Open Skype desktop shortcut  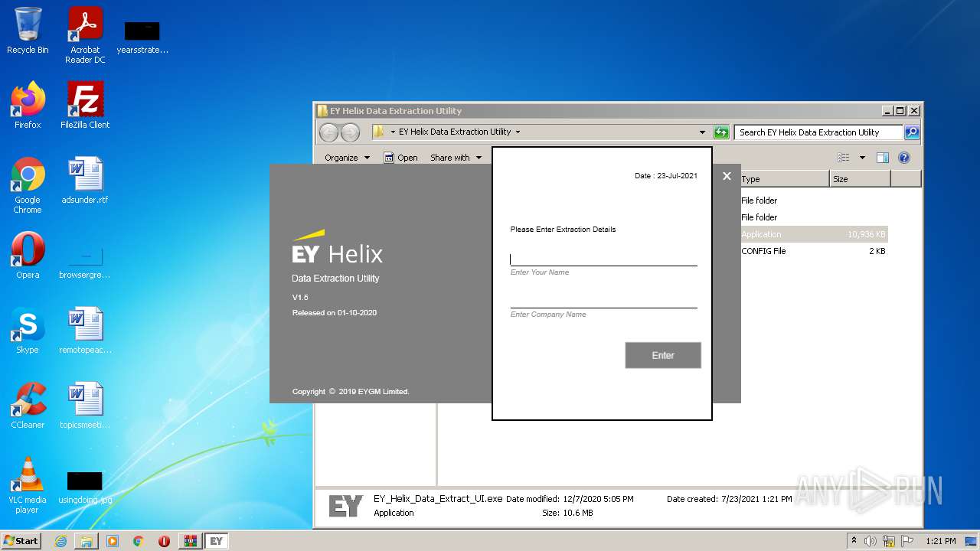tap(28, 331)
